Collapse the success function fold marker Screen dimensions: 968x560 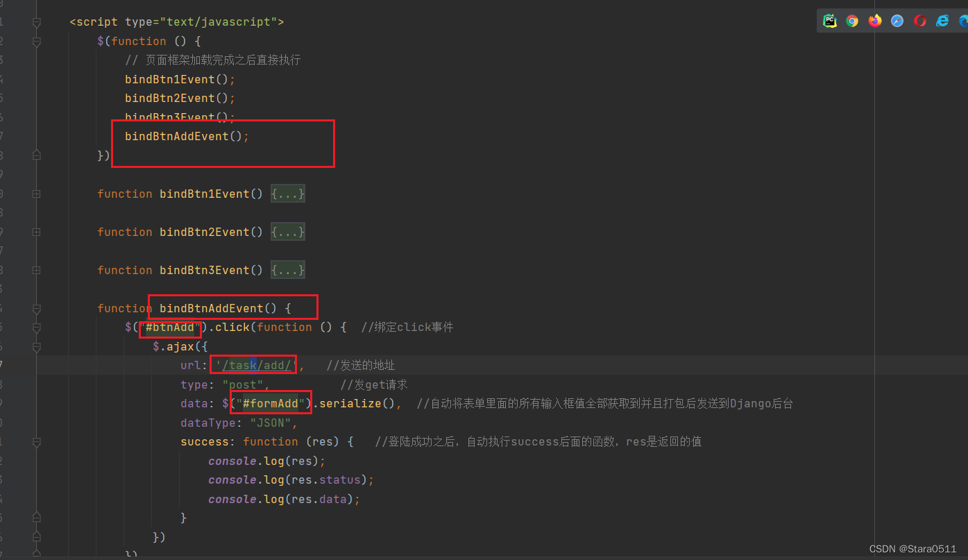pyautogui.click(x=37, y=442)
